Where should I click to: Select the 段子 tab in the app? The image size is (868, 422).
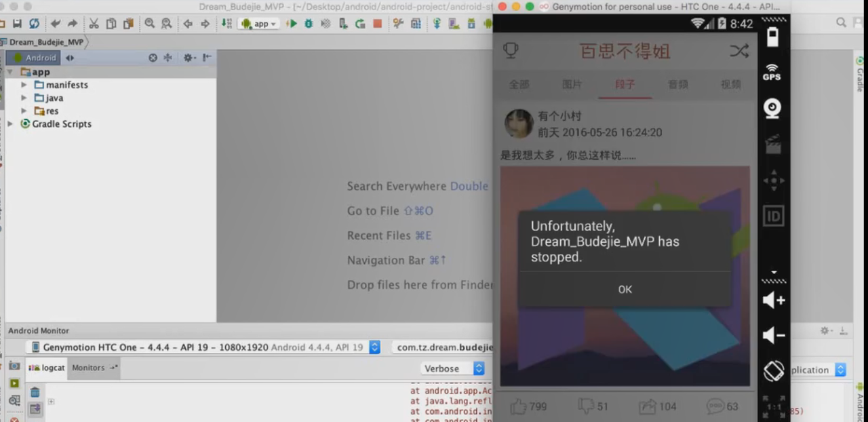click(x=625, y=85)
